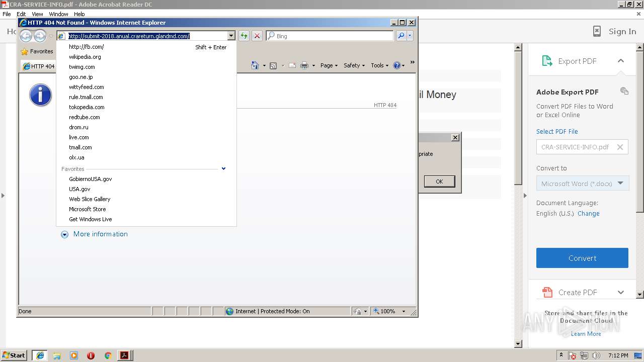The width and height of the screenshot is (644, 362).
Task: Click the network connection tray icon
Action: pyautogui.click(x=584, y=355)
